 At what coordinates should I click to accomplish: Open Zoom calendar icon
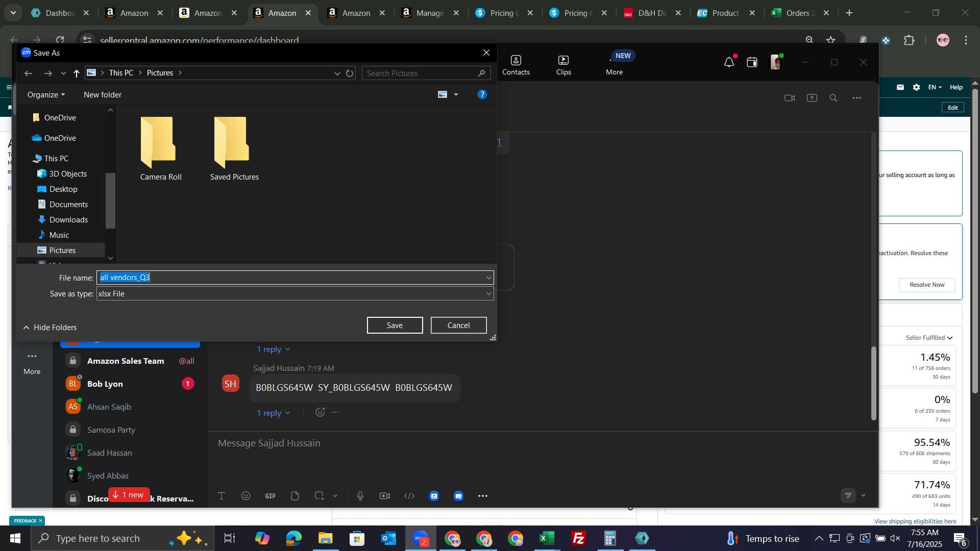[x=752, y=62]
